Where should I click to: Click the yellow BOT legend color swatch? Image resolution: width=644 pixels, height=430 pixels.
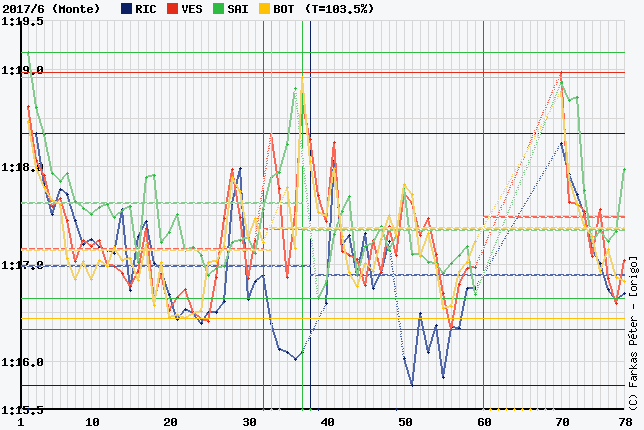tap(265, 9)
